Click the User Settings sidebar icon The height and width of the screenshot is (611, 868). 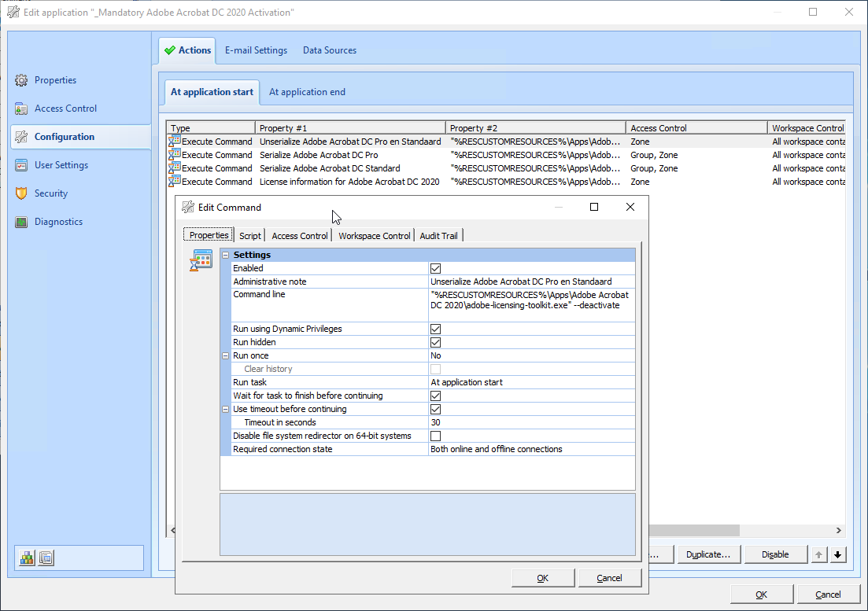[x=21, y=165]
